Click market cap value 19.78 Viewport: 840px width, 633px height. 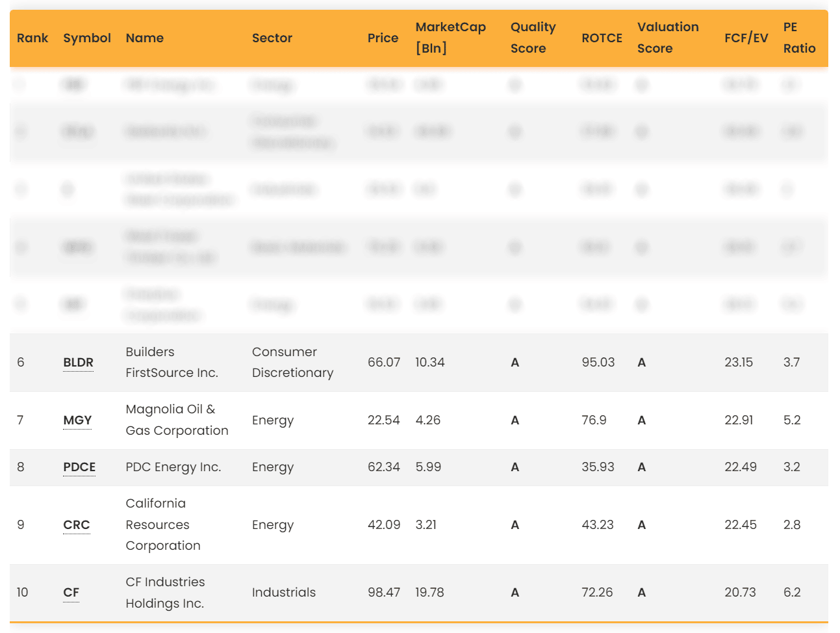(x=430, y=593)
